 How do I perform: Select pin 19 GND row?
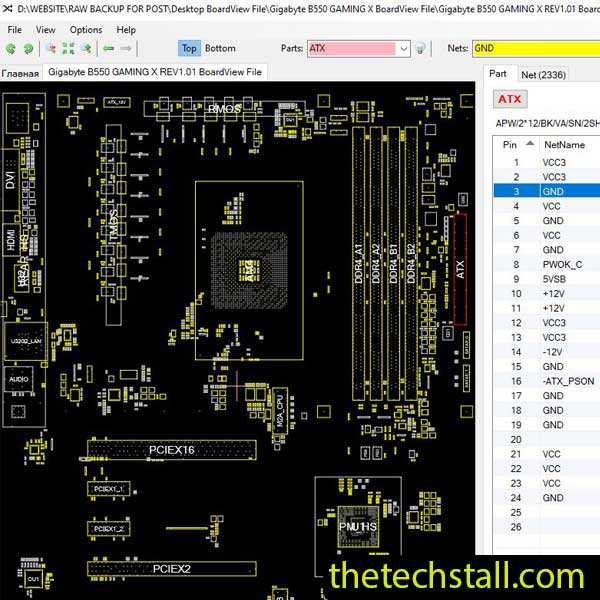click(547, 425)
